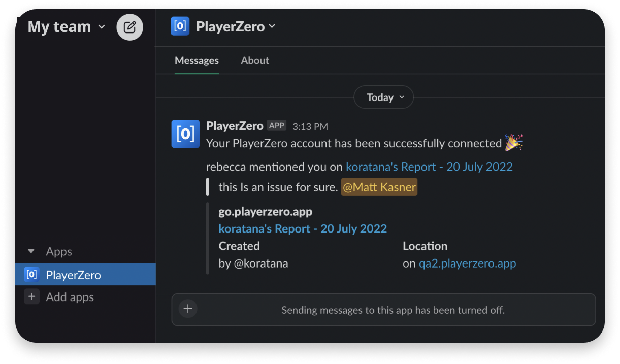Collapse the Apps sidebar section
Image resolution: width=620 pixels, height=364 pixels.
pos(31,251)
